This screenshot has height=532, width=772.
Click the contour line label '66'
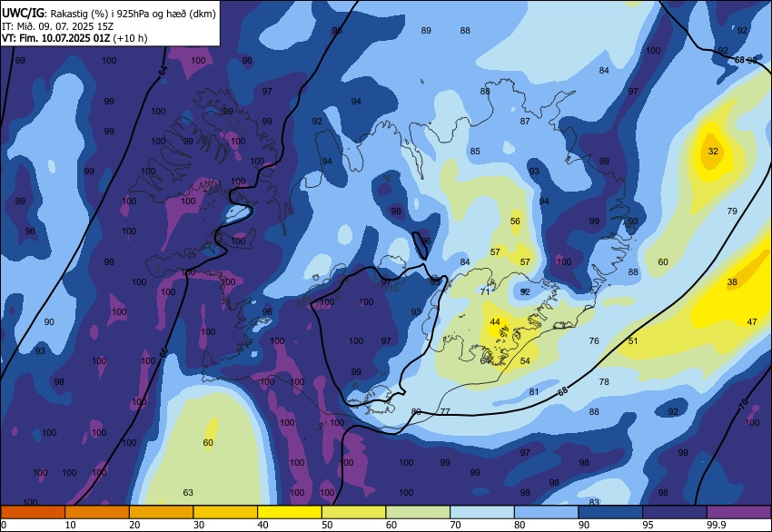pyautogui.click(x=164, y=352)
